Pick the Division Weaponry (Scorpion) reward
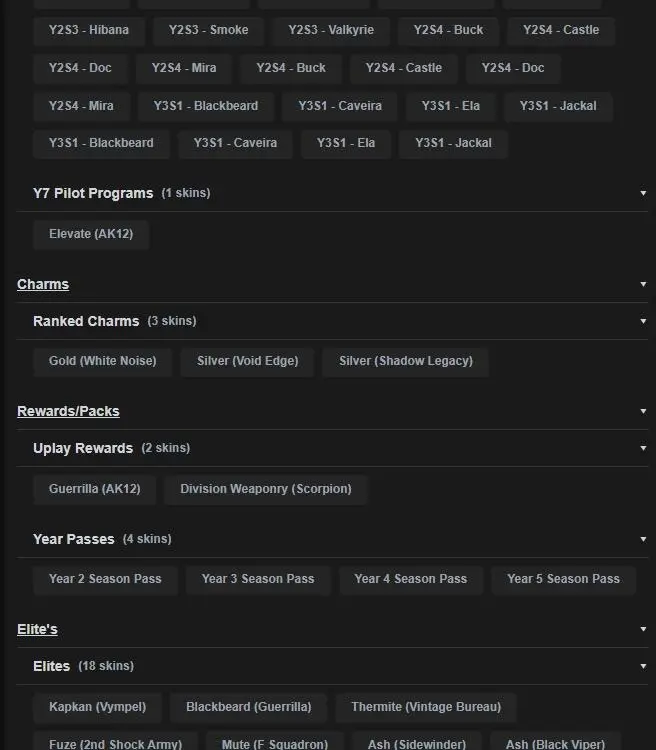The image size is (656, 750). pos(265,489)
